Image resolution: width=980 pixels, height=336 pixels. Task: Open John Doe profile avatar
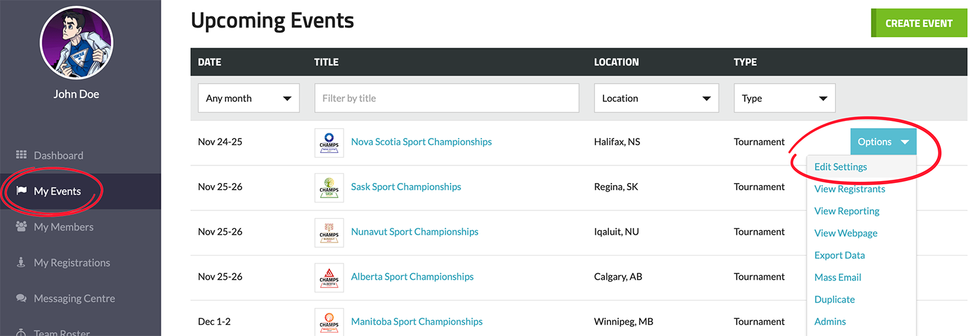click(x=76, y=42)
